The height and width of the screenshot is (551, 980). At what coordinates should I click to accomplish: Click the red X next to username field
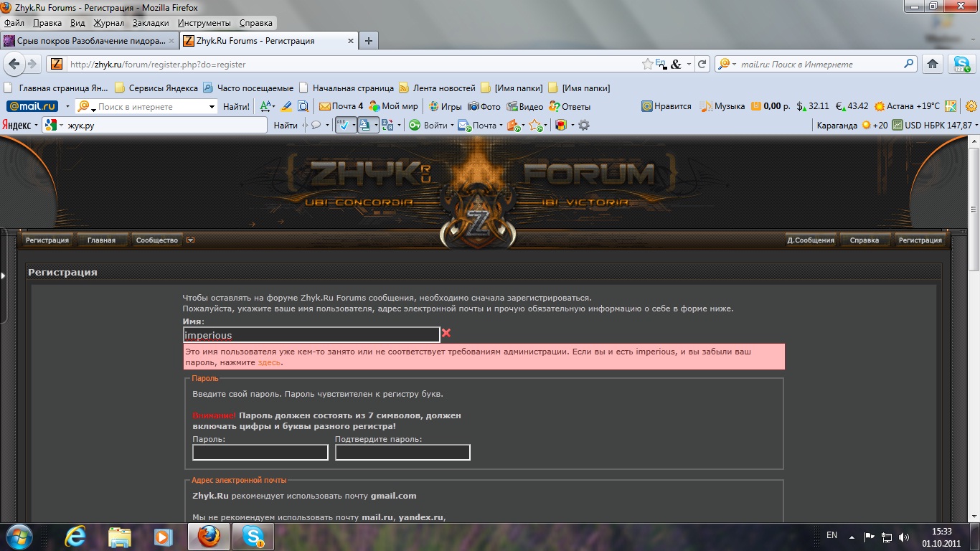pos(446,333)
